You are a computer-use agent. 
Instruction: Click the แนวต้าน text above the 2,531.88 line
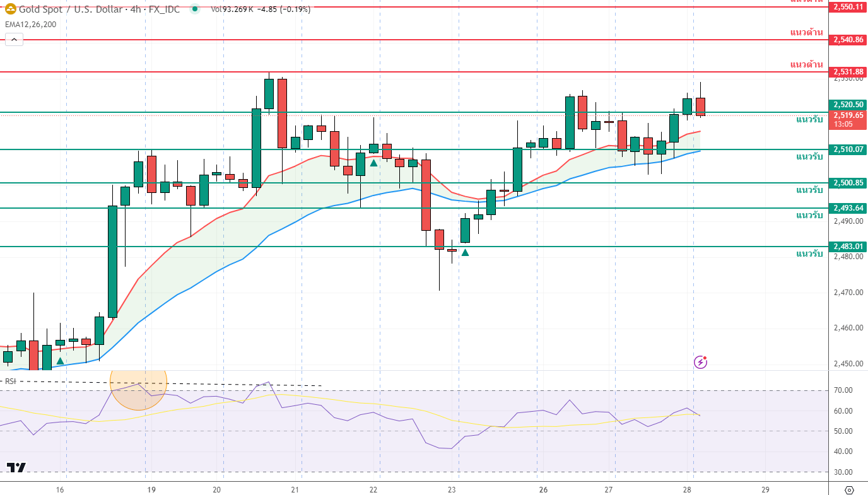807,64
